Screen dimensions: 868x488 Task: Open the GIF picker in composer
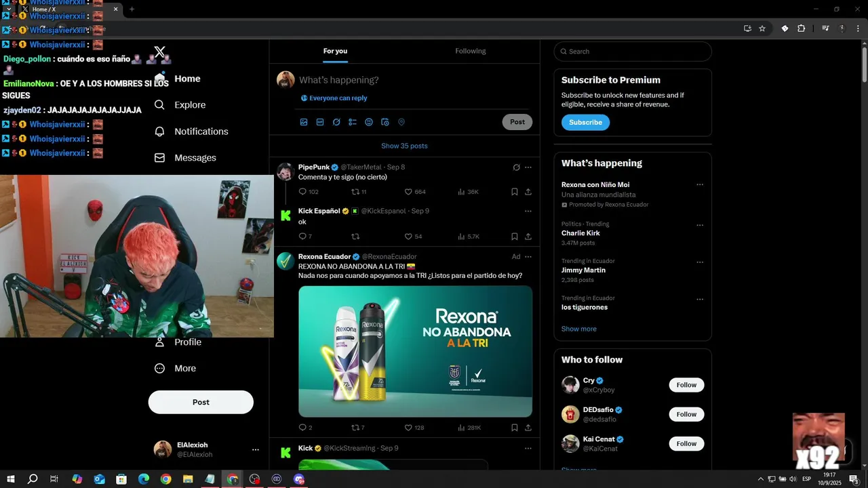pyautogui.click(x=320, y=122)
